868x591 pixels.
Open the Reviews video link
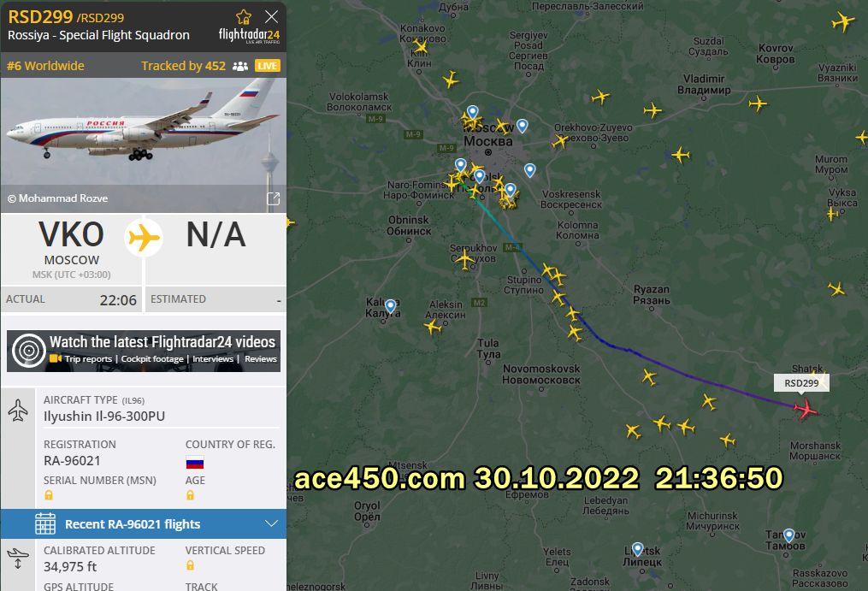pyautogui.click(x=261, y=359)
